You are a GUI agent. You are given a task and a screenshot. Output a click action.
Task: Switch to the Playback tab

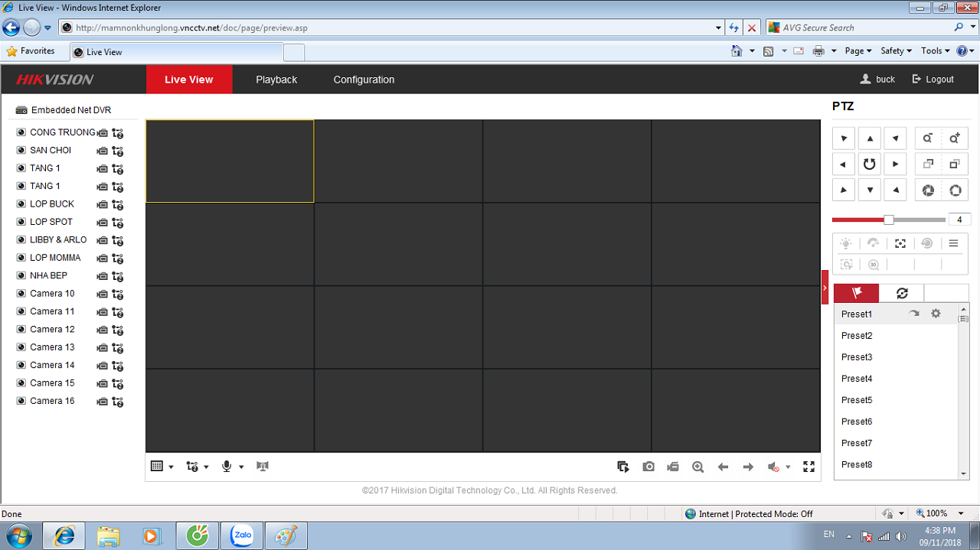pyautogui.click(x=276, y=80)
